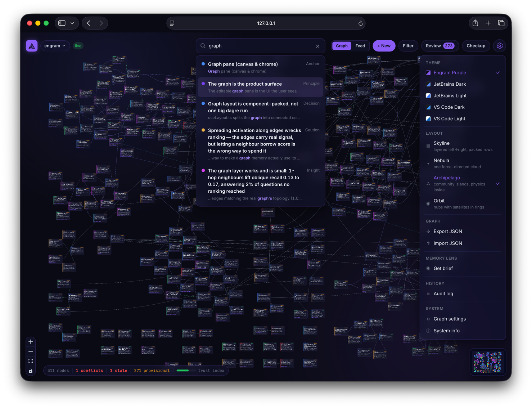Go back in browser history
Viewport: 532px width, 408px height.
click(89, 23)
